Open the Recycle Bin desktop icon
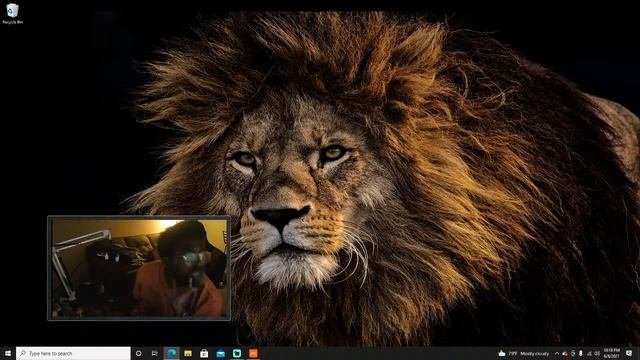This screenshot has height=360, width=640. (x=12, y=13)
